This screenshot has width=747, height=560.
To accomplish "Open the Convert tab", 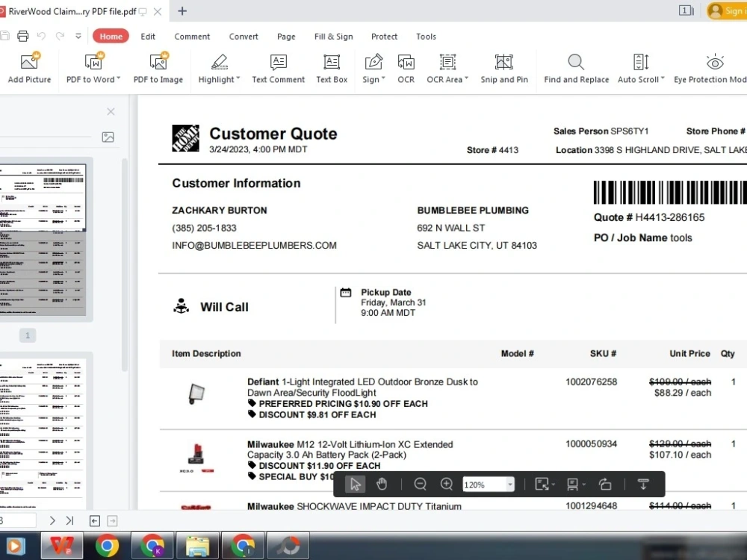I will tap(244, 37).
